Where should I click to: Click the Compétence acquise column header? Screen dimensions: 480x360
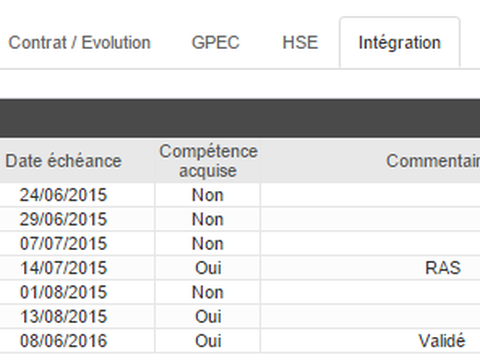pos(208,161)
